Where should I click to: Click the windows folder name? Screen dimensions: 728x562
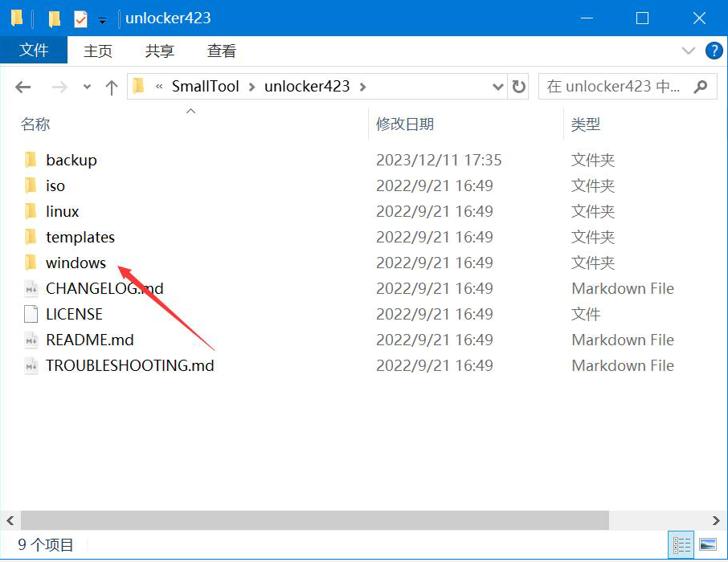(76, 263)
